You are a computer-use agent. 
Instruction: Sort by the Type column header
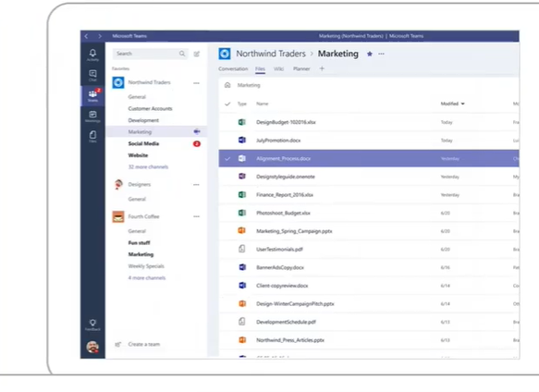coord(242,104)
